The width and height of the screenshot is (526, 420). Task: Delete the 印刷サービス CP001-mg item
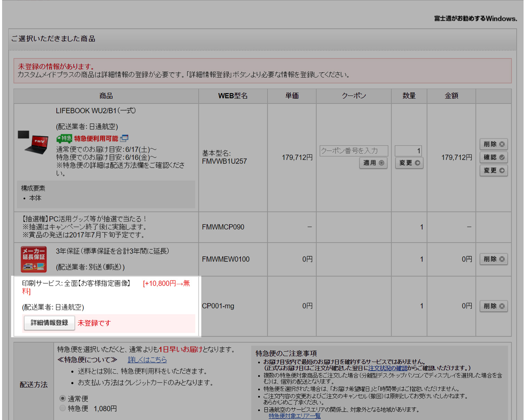tap(493, 306)
